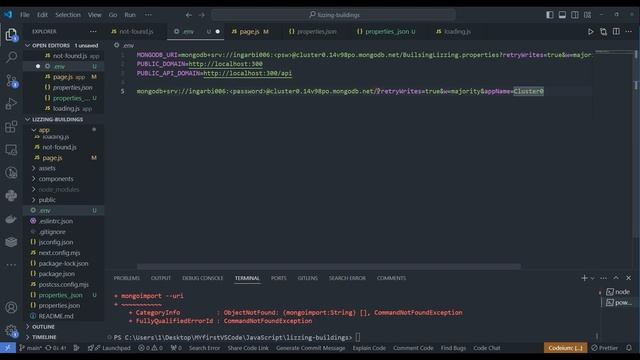
Task: Create new terminal with plus icon
Action: click(584, 278)
